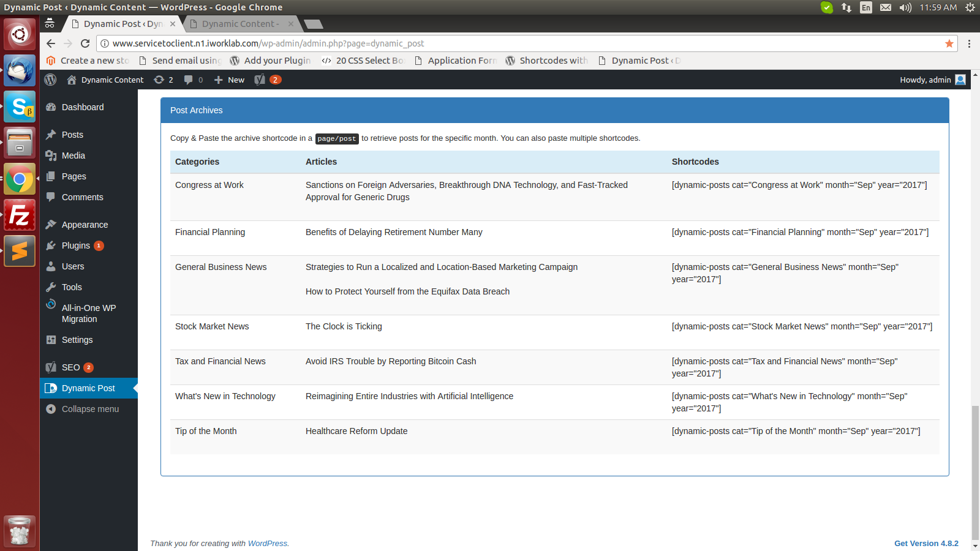Open the Chrome three-dot menu

click(x=969, y=43)
